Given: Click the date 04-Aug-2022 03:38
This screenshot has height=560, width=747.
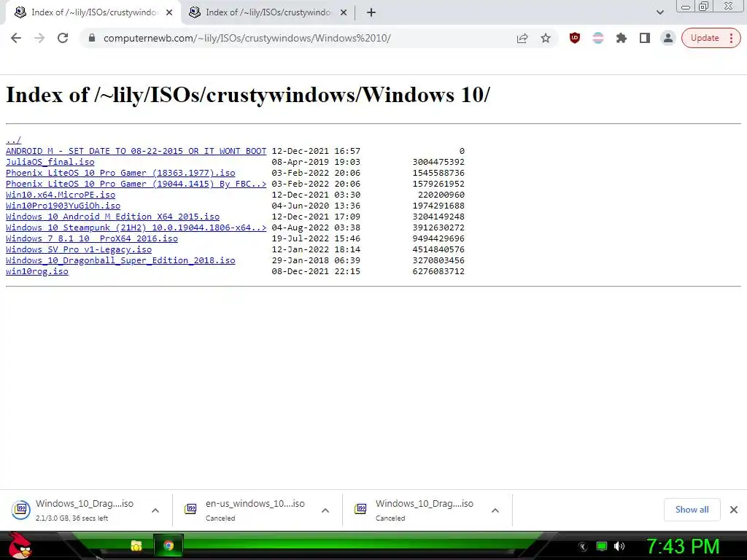Looking at the screenshot, I should pyautogui.click(x=316, y=227).
